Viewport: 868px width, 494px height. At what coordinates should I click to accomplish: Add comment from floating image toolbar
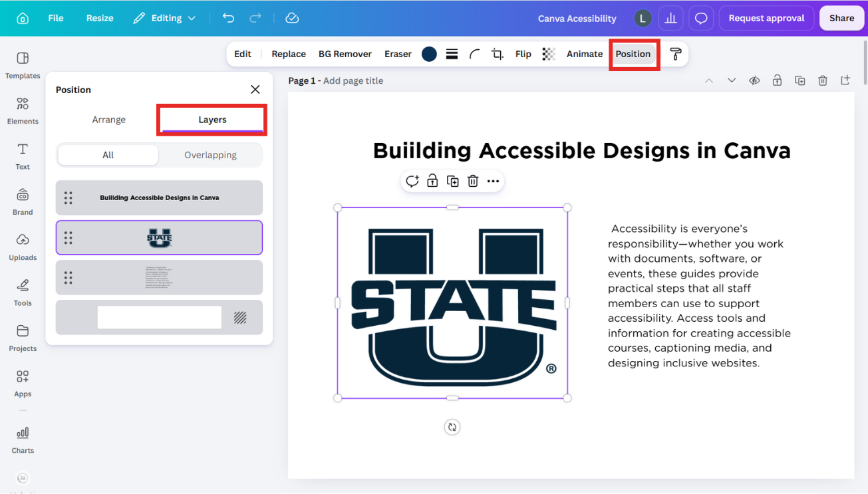click(412, 181)
